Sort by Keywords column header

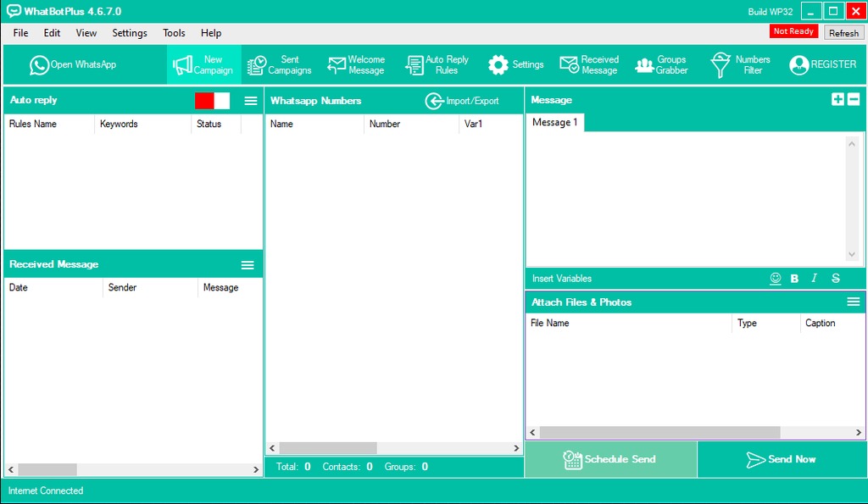(142, 124)
